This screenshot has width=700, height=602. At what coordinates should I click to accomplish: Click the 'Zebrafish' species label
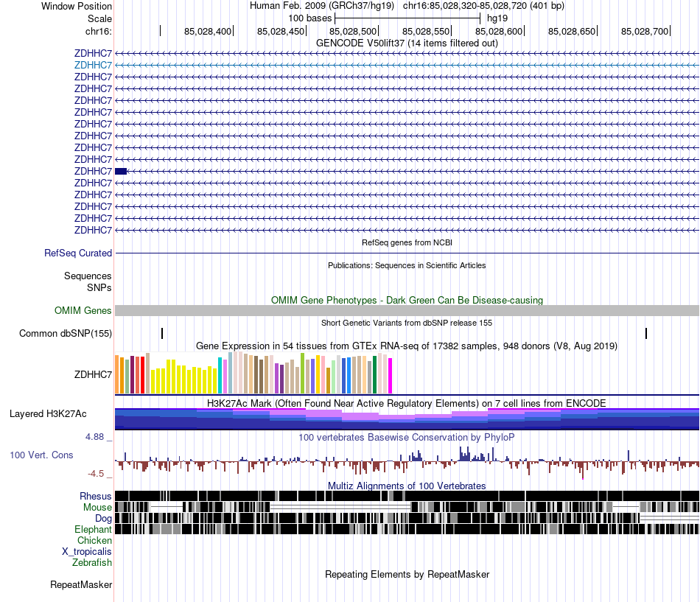point(92,563)
